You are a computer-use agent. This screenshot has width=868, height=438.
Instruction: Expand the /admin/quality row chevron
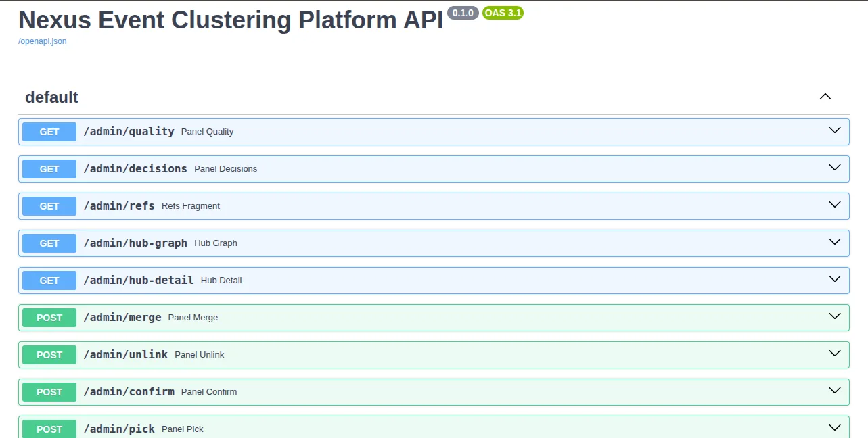[835, 130]
